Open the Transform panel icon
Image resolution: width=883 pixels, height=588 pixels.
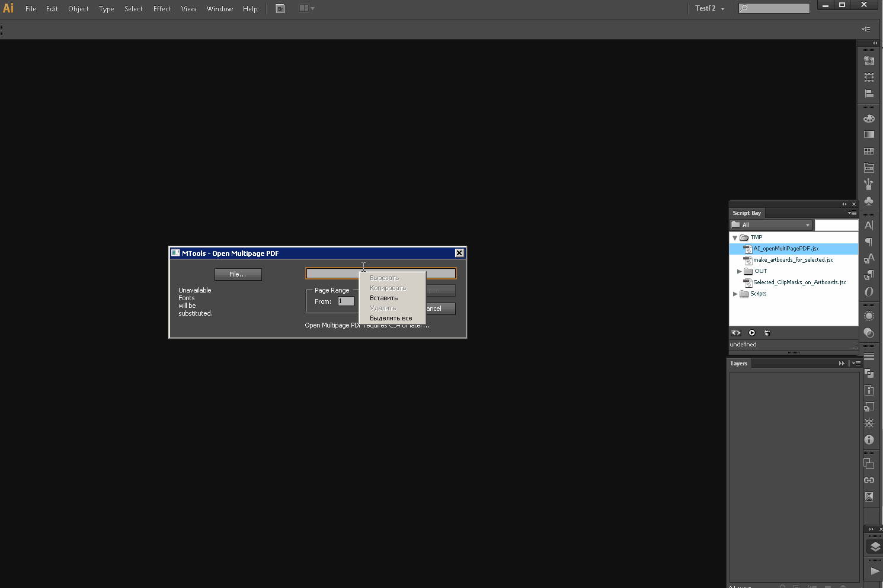pos(869,77)
